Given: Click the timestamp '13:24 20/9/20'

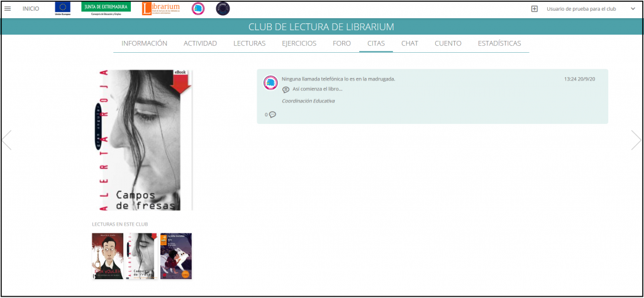Looking at the screenshot, I should 579,79.
